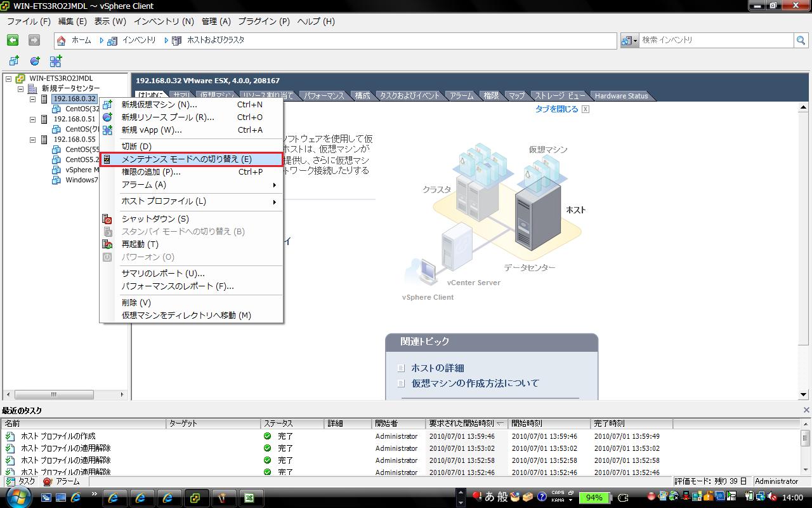Click the host icon beside 192.168.0.51

tap(44, 119)
